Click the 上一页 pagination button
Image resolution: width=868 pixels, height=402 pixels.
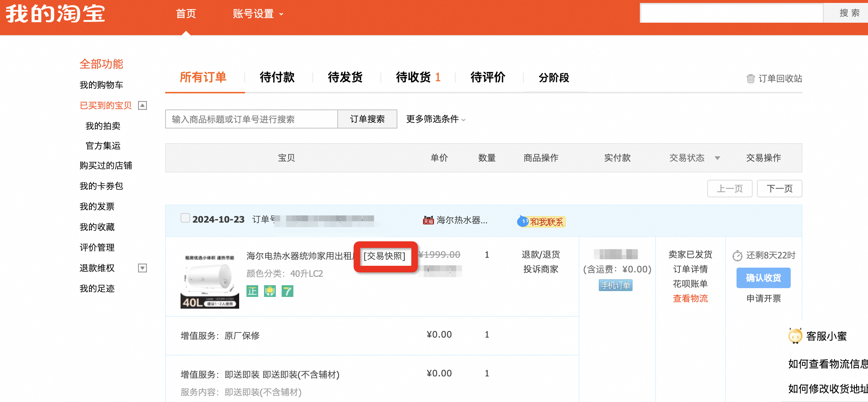point(730,189)
